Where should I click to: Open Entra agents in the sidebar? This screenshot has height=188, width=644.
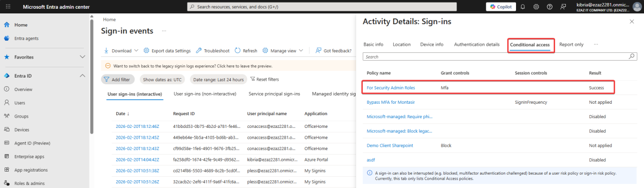[26, 38]
